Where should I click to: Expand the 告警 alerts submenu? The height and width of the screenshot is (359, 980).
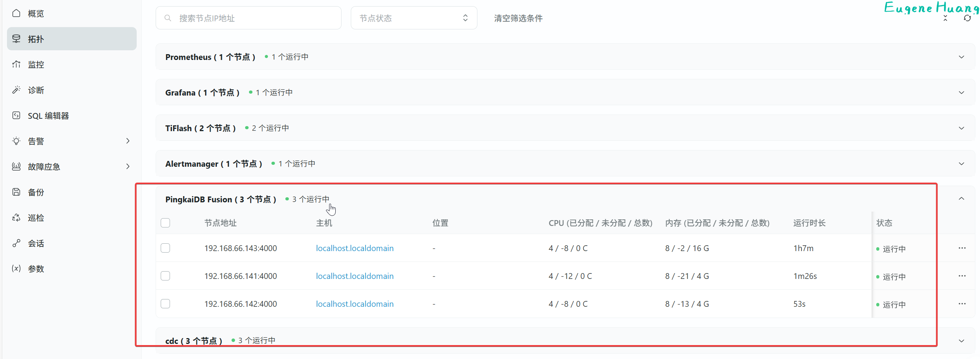click(x=127, y=141)
